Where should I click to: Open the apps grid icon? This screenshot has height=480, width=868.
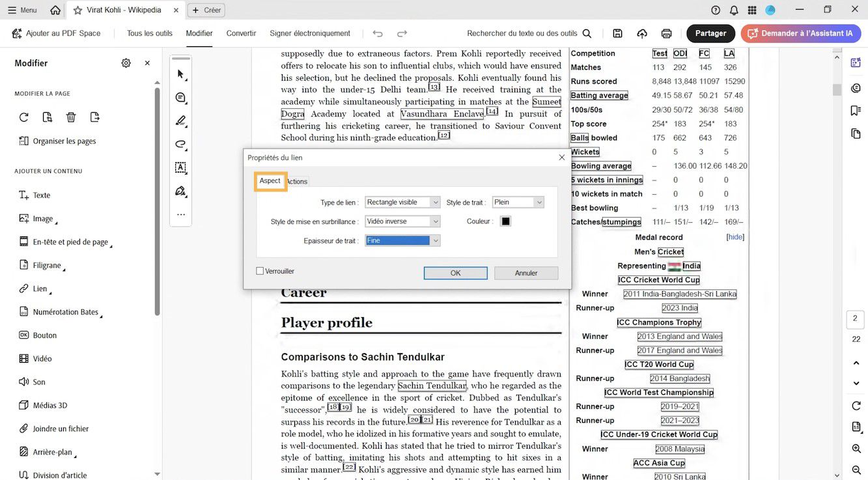tap(752, 10)
